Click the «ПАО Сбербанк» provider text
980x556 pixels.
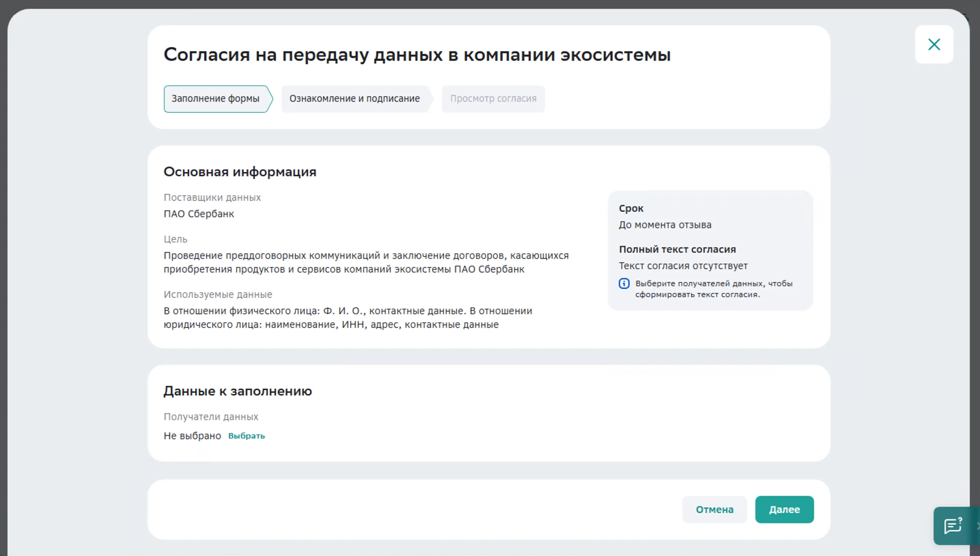point(198,214)
